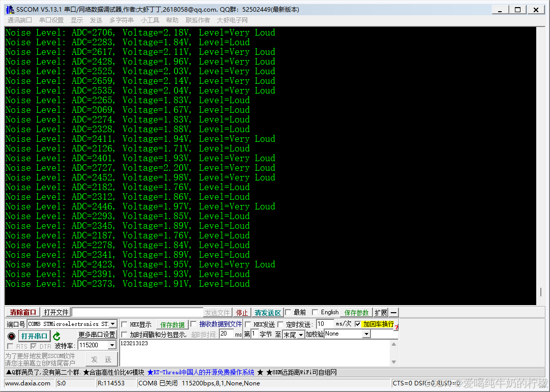
Task: Open the 多字符串 menu
Action: 122,20
